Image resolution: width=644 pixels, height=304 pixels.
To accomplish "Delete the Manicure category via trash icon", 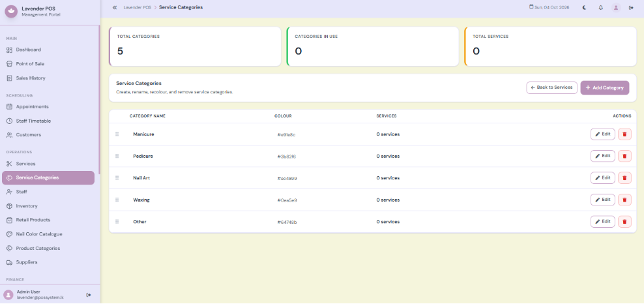I will pos(624,134).
